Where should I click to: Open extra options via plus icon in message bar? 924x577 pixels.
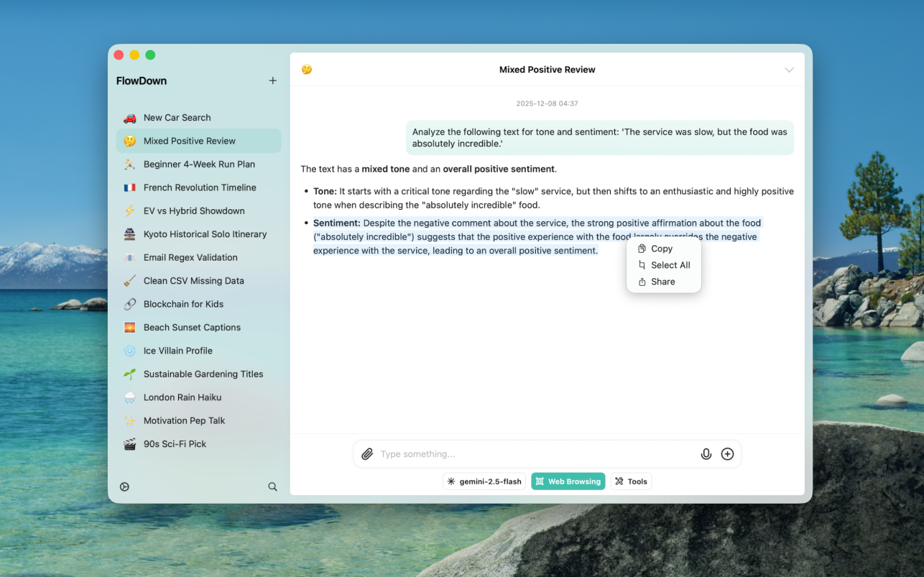[727, 453]
